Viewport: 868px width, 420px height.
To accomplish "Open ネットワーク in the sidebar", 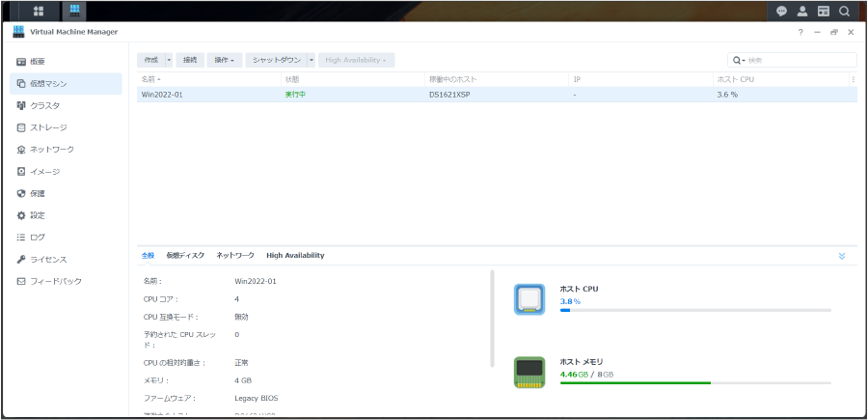I will click(x=66, y=150).
